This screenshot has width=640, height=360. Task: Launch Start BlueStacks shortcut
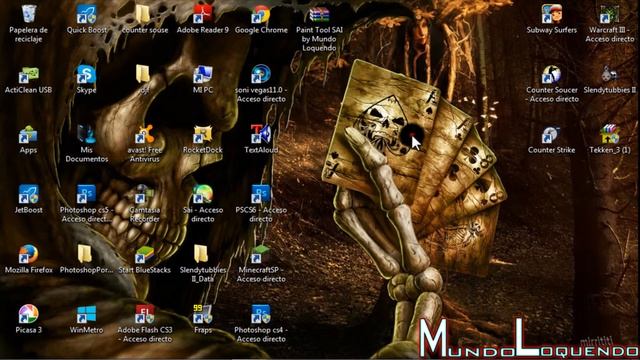click(x=144, y=254)
